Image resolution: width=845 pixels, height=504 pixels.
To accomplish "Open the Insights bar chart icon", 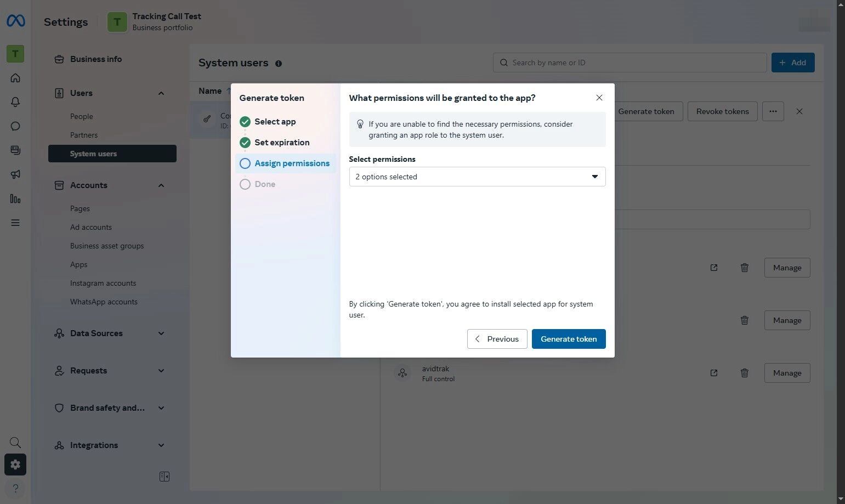I will click(15, 199).
